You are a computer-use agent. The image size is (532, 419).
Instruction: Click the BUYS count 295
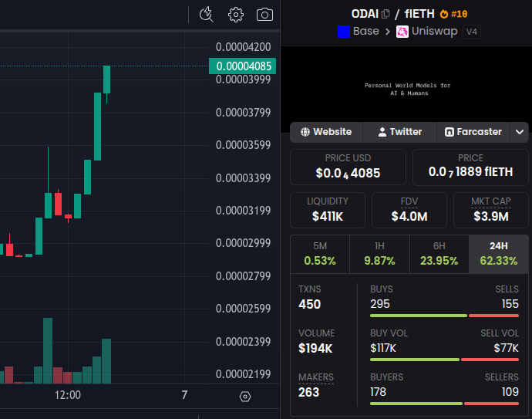click(x=380, y=304)
